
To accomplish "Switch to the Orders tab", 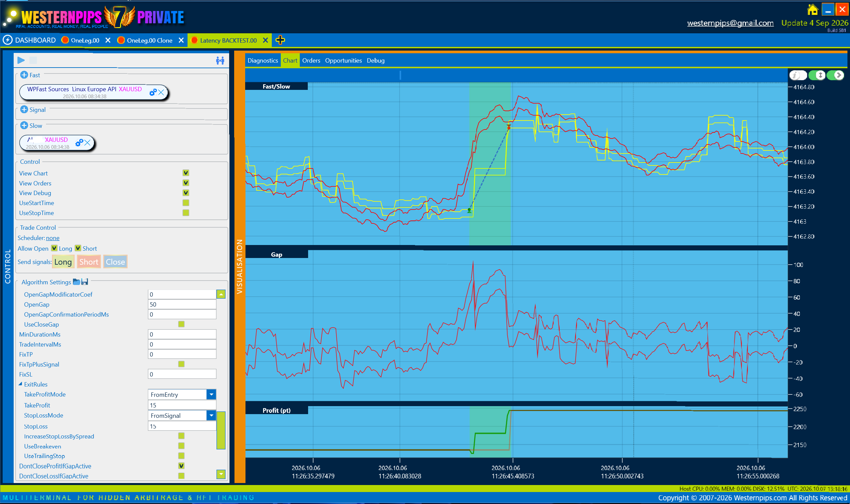I will (311, 61).
